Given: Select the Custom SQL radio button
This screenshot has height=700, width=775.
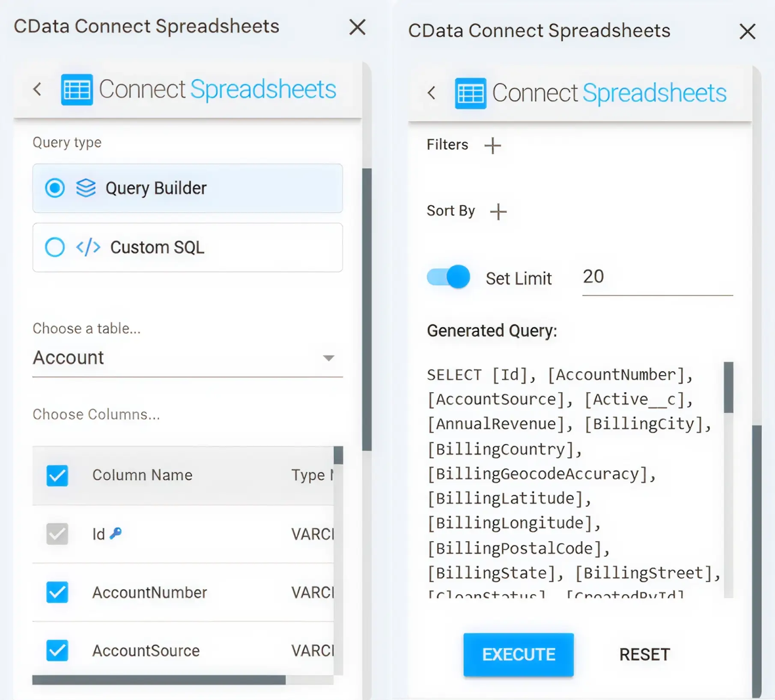Looking at the screenshot, I should (x=54, y=247).
